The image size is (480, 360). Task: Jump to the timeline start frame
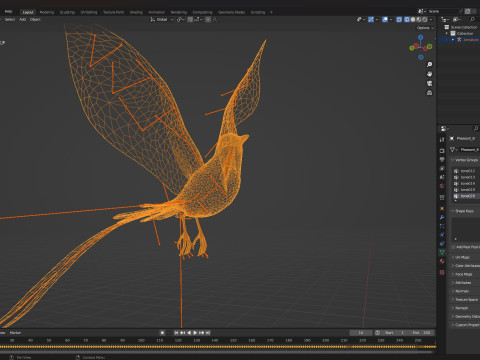click(176, 333)
